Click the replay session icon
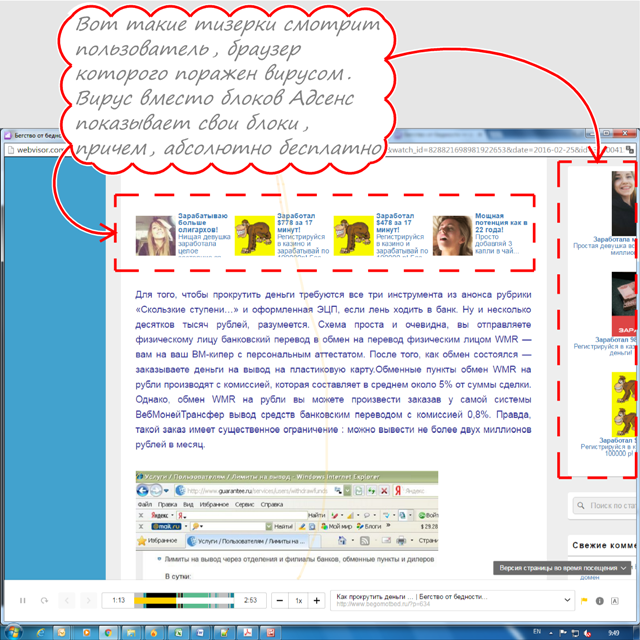 pos(44,600)
